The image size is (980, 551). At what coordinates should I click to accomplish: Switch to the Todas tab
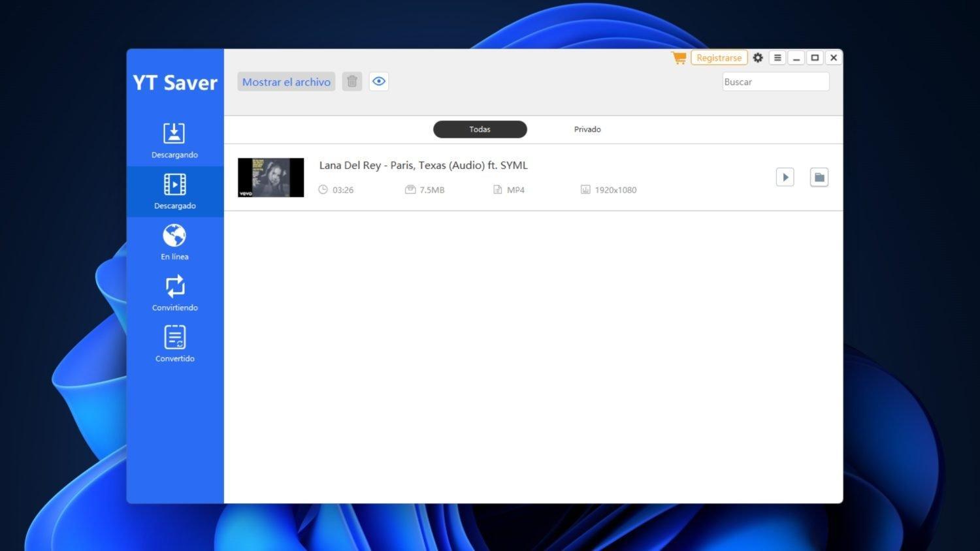(x=480, y=129)
